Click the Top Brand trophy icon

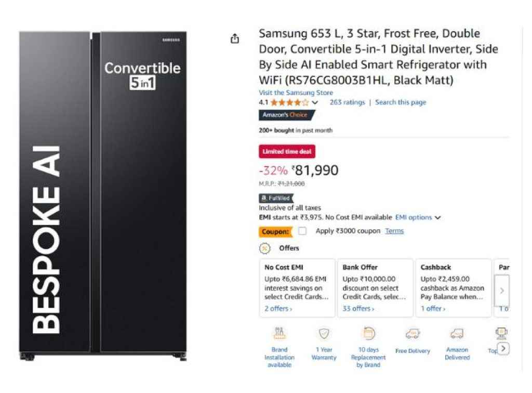click(501, 333)
